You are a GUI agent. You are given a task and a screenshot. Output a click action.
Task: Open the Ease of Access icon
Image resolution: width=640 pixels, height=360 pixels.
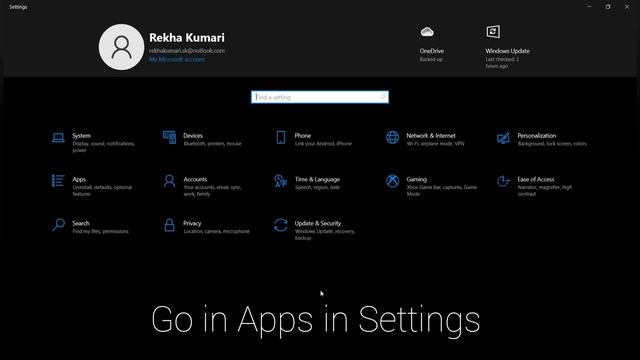503,181
